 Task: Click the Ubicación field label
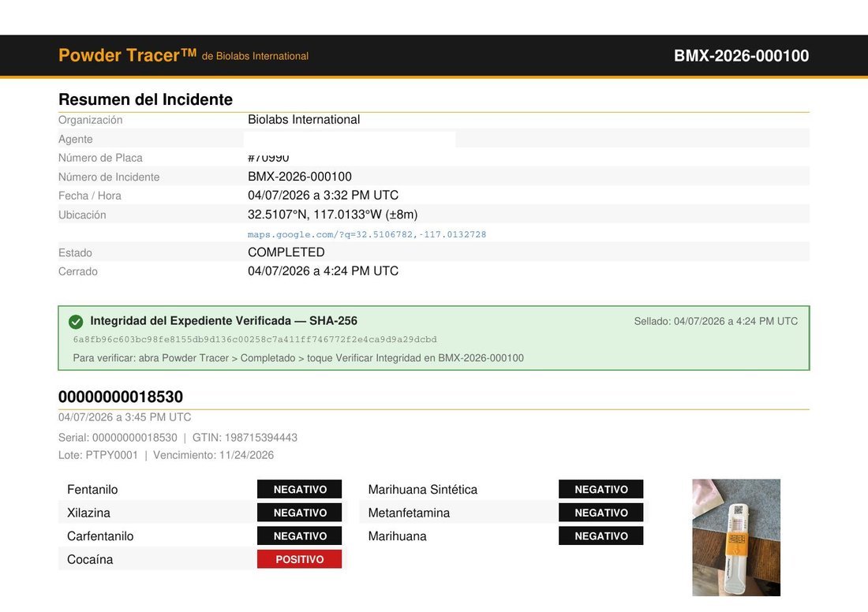click(82, 215)
